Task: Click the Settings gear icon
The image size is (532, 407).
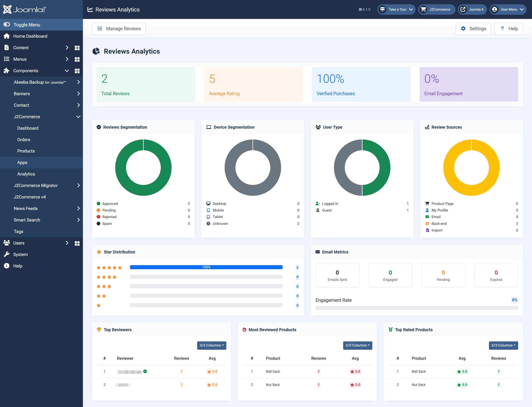Action: click(463, 29)
